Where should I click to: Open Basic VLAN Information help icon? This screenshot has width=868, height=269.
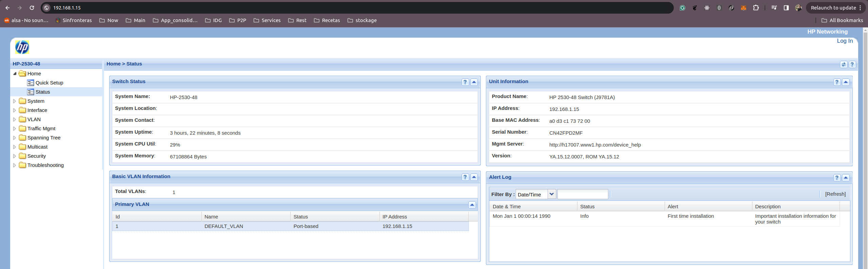click(465, 177)
